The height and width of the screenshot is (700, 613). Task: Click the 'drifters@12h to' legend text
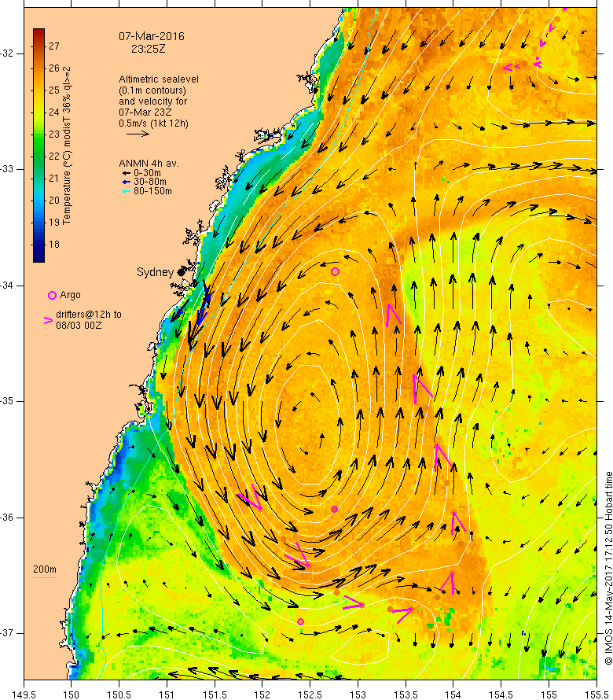point(89,315)
